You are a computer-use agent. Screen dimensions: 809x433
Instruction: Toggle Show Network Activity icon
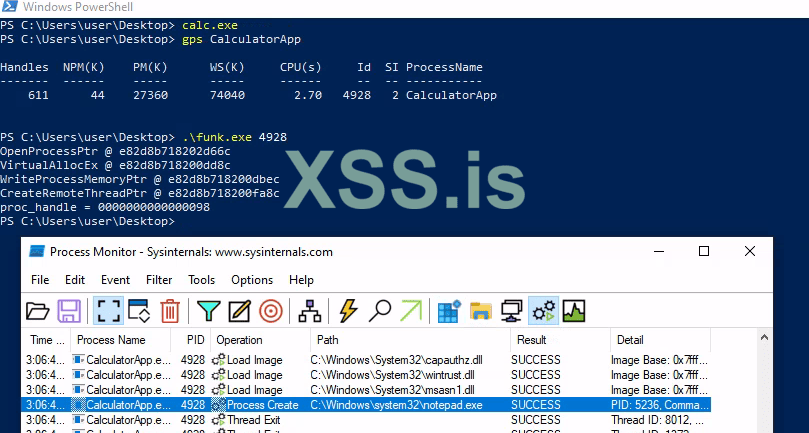[x=512, y=311]
